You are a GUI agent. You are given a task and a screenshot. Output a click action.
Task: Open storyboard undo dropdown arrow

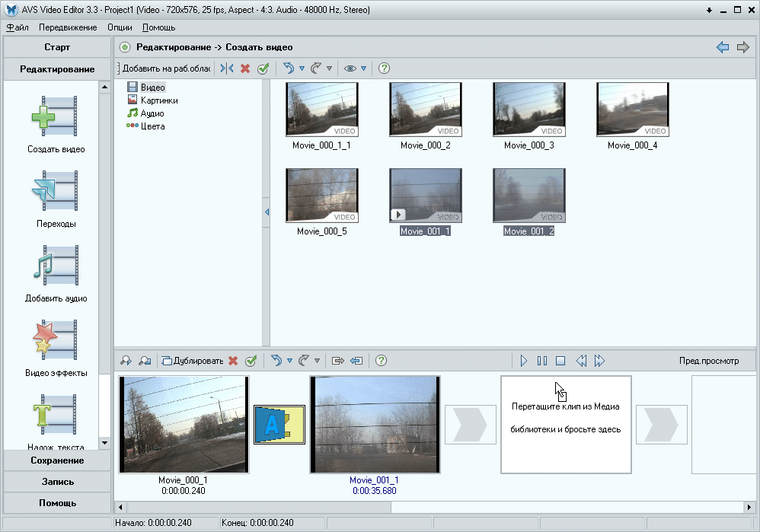(290, 361)
